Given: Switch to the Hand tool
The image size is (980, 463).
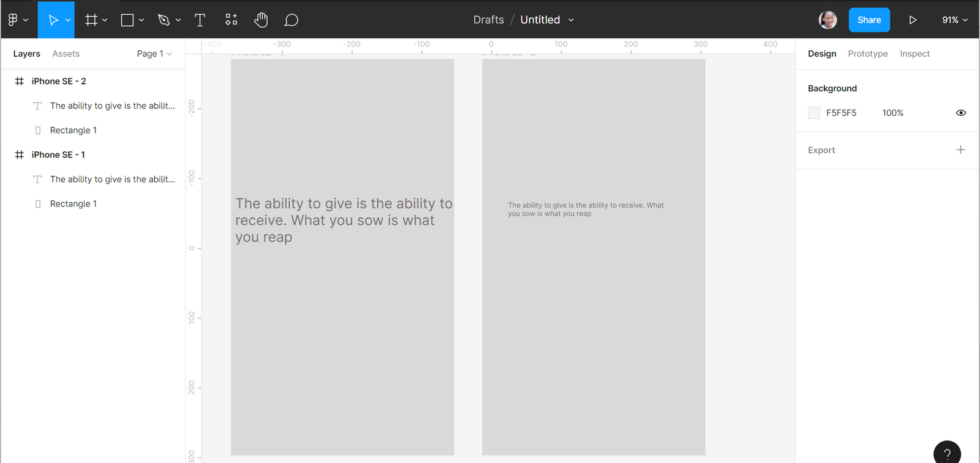Looking at the screenshot, I should click(261, 20).
